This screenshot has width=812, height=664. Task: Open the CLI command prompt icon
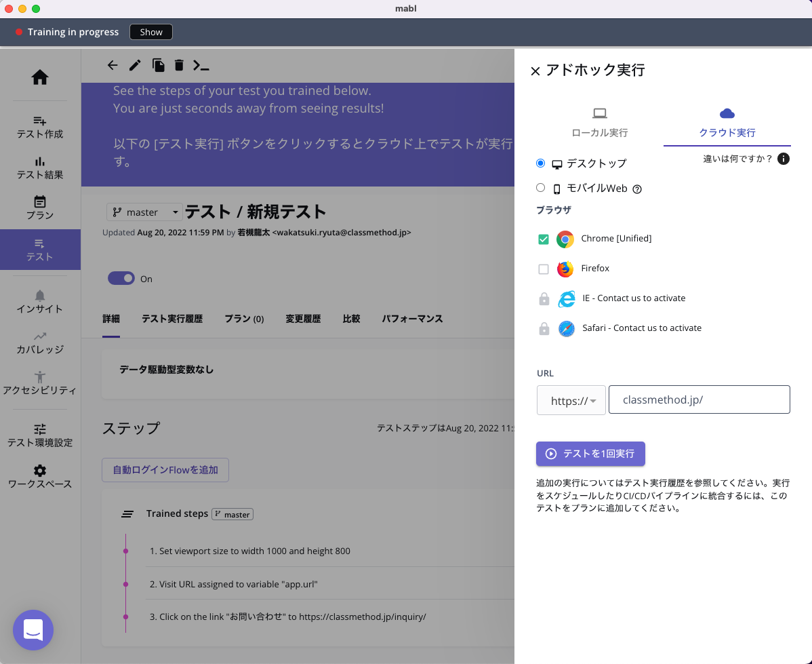pyautogui.click(x=201, y=65)
